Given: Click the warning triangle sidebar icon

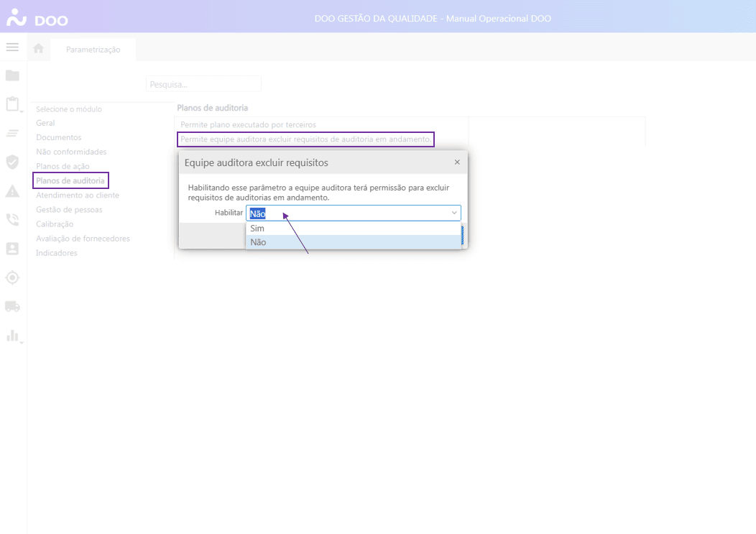Looking at the screenshot, I should point(12,190).
